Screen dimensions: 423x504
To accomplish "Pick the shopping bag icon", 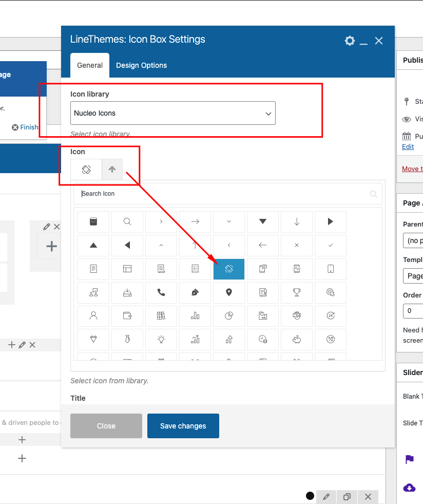I will (93, 221).
